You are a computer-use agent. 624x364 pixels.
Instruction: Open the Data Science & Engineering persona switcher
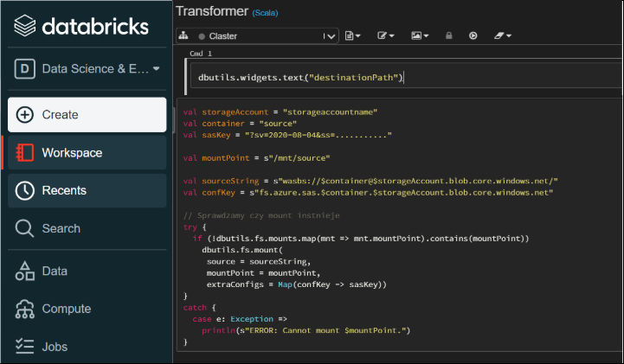tap(87, 69)
